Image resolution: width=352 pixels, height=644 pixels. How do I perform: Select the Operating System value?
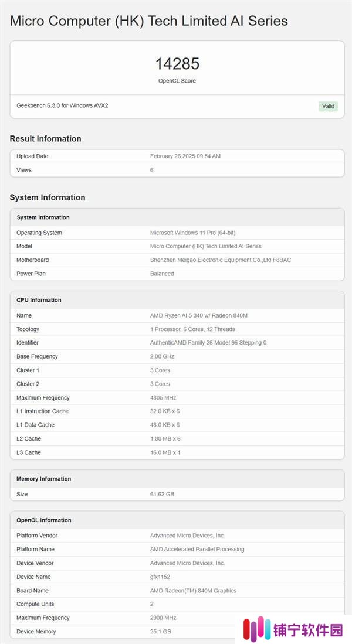pyautogui.click(x=193, y=233)
